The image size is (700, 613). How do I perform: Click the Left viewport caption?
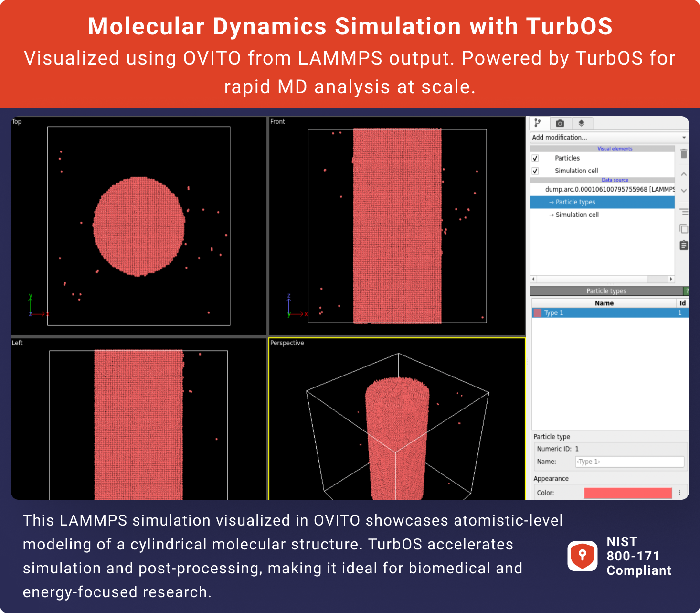[x=17, y=343]
